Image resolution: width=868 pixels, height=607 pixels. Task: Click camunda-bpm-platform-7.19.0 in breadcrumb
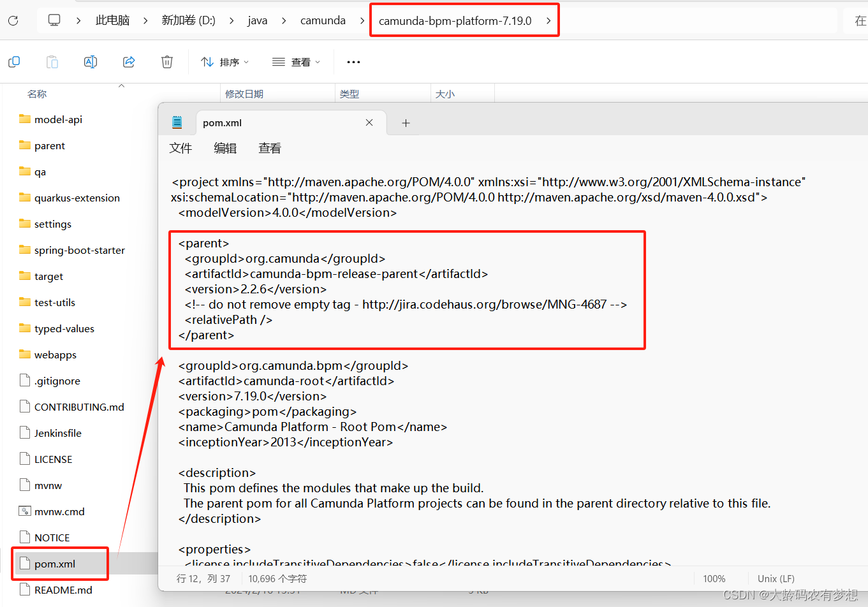pyautogui.click(x=455, y=20)
